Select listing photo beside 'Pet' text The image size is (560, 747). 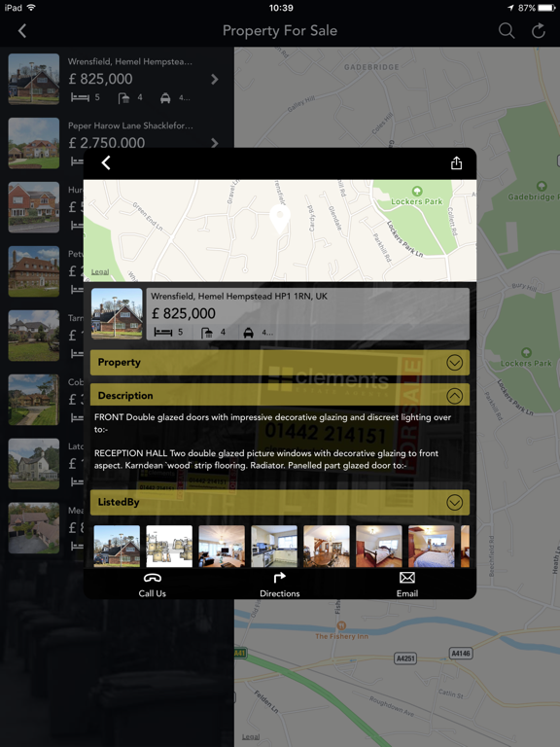34,271
